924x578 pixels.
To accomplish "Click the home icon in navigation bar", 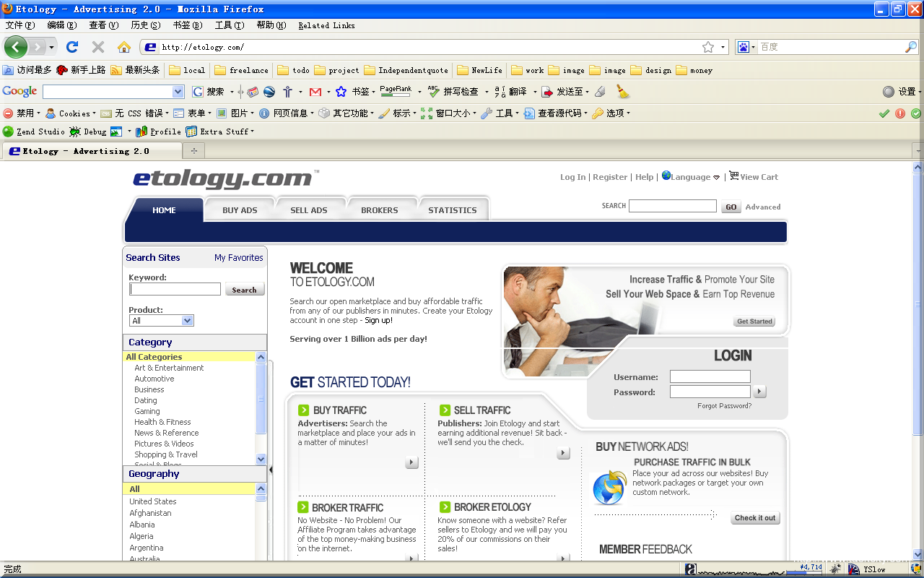I will point(124,47).
